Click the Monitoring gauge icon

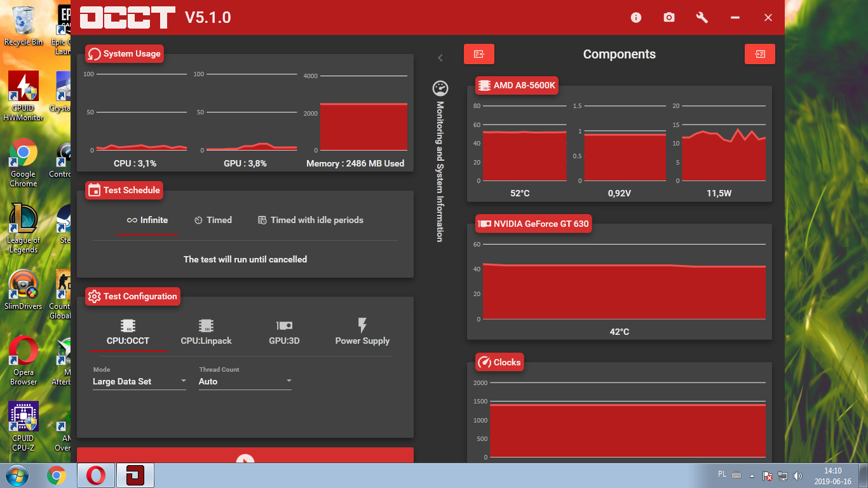point(440,88)
